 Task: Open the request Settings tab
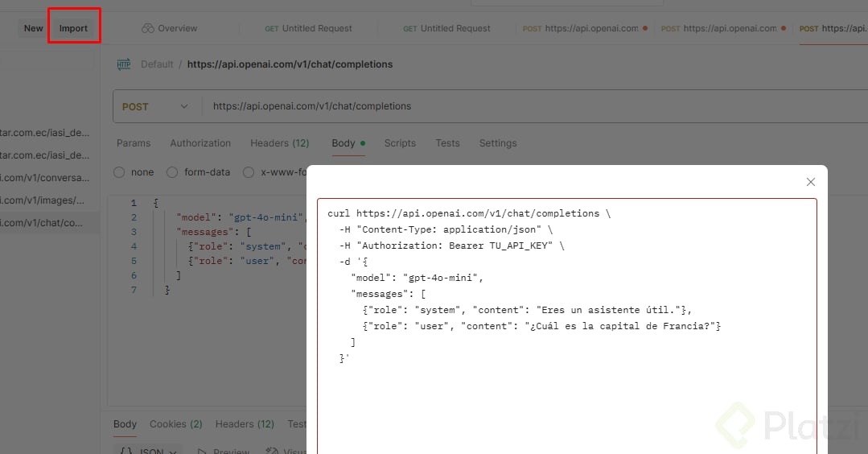[x=498, y=143]
